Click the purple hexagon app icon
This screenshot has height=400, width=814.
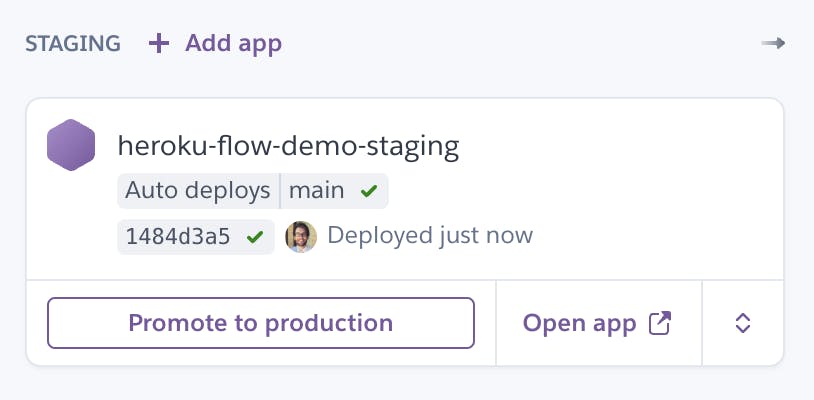pyautogui.click(x=71, y=145)
